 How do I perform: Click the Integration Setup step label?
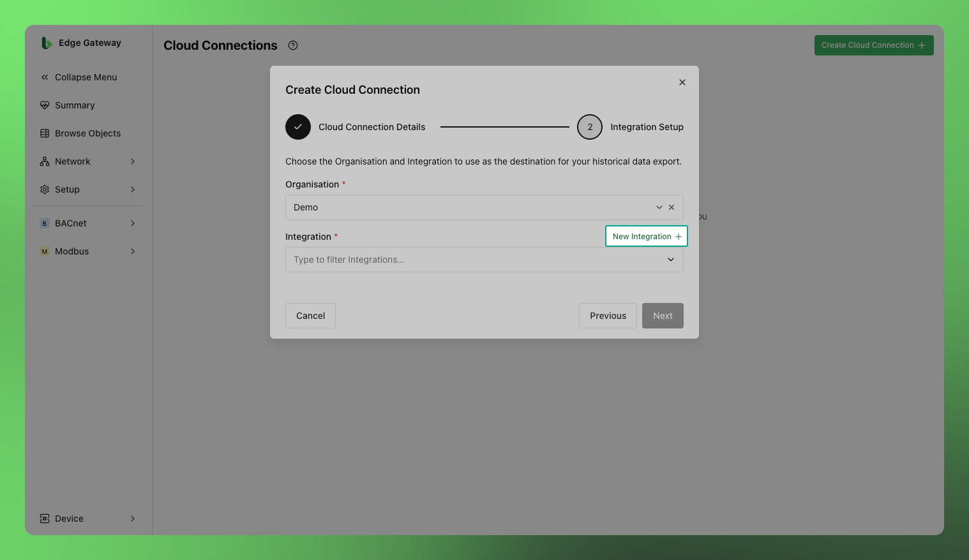tap(647, 127)
